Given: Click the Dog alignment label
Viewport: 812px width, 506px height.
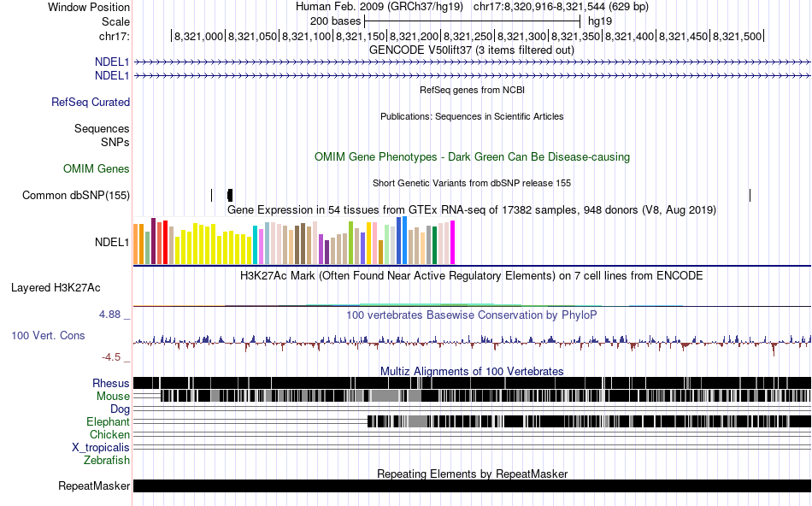Looking at the screenshot, I should pyautogui.click(x=120, y=409).
